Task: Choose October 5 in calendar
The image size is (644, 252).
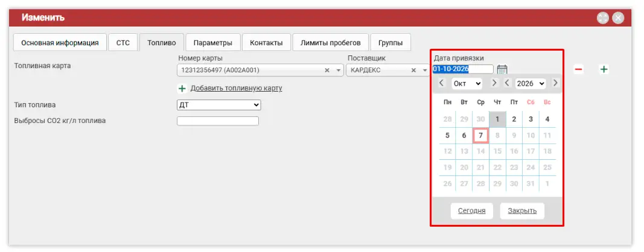Action: [x=447, y=136]
